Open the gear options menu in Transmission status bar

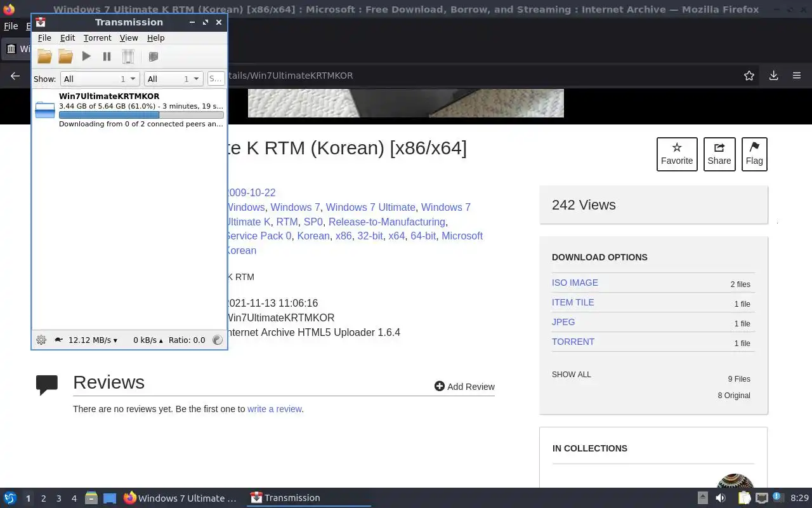41,340
